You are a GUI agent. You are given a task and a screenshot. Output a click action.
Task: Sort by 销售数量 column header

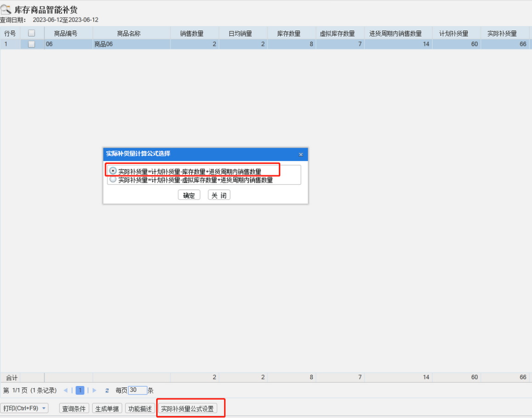192,34
